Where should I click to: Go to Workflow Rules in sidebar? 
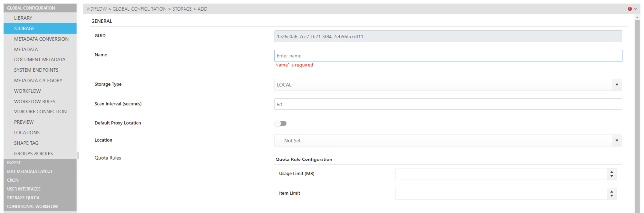tap(34, 101)
